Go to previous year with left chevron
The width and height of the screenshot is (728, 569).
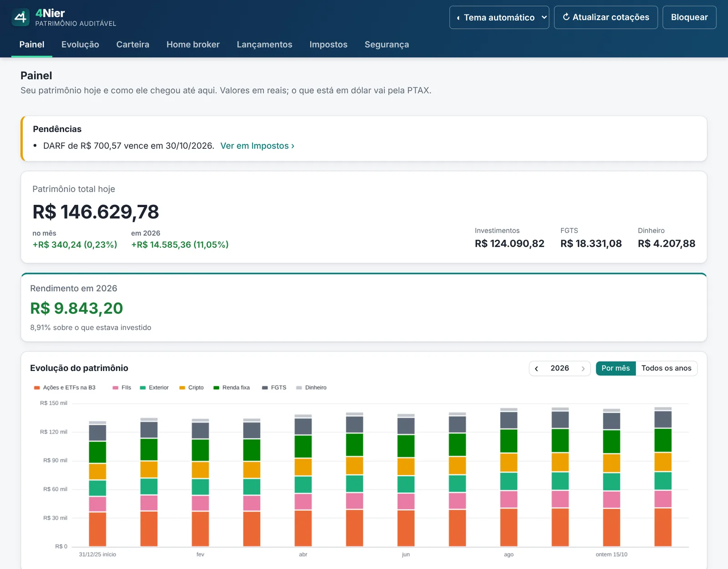536,369
